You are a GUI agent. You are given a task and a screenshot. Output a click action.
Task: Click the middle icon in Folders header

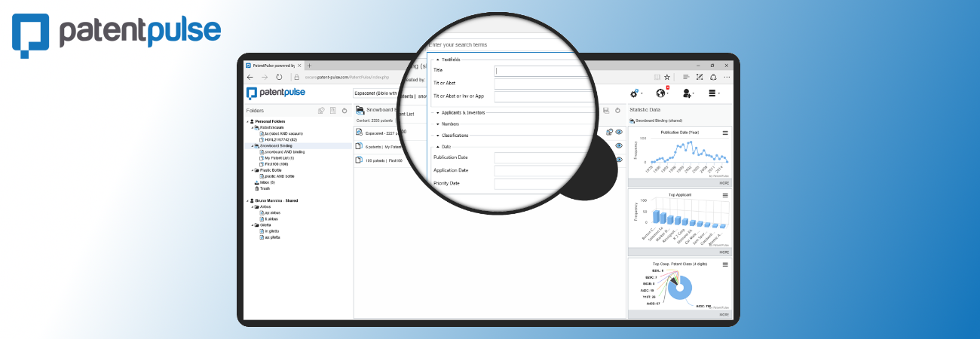click(332, 110)
